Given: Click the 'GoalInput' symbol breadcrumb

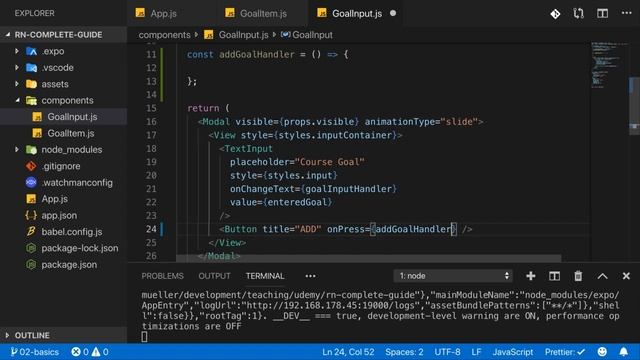Looking at the screenshot, I should point(312,35).
